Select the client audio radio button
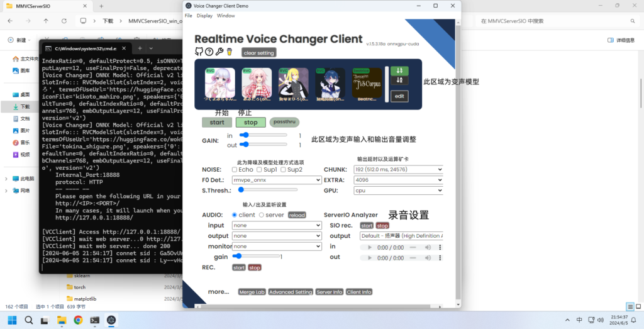 [235, 215]
